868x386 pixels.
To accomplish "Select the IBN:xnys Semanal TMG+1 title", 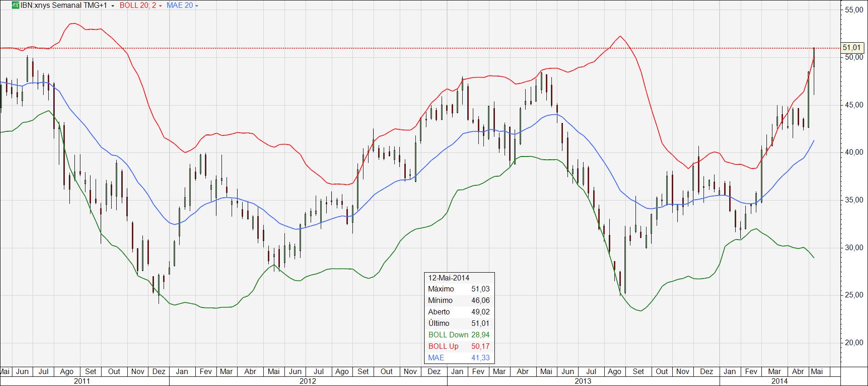I will [64, 6].
